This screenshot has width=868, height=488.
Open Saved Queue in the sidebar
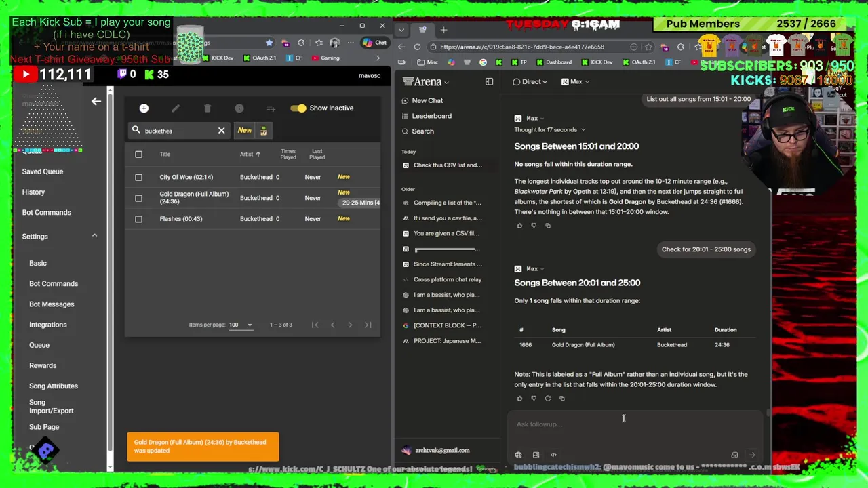[x=42, y=171]
